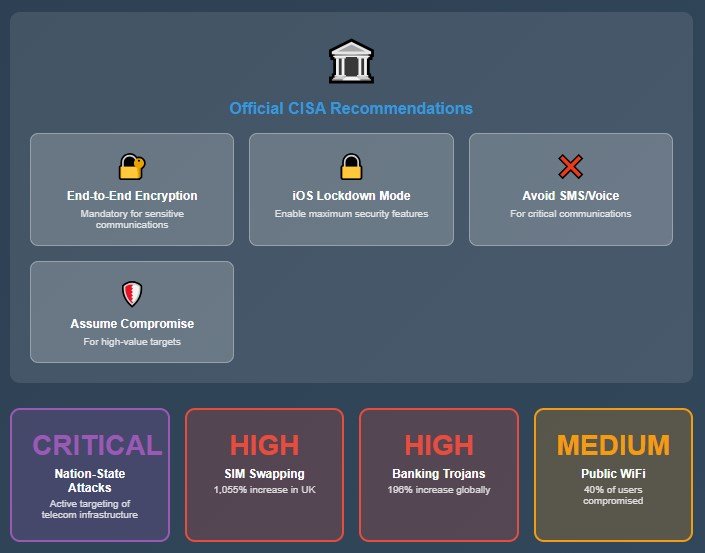Select the Nation-State Attacks title
Screen dimensions: 705x553
(90, 481)
